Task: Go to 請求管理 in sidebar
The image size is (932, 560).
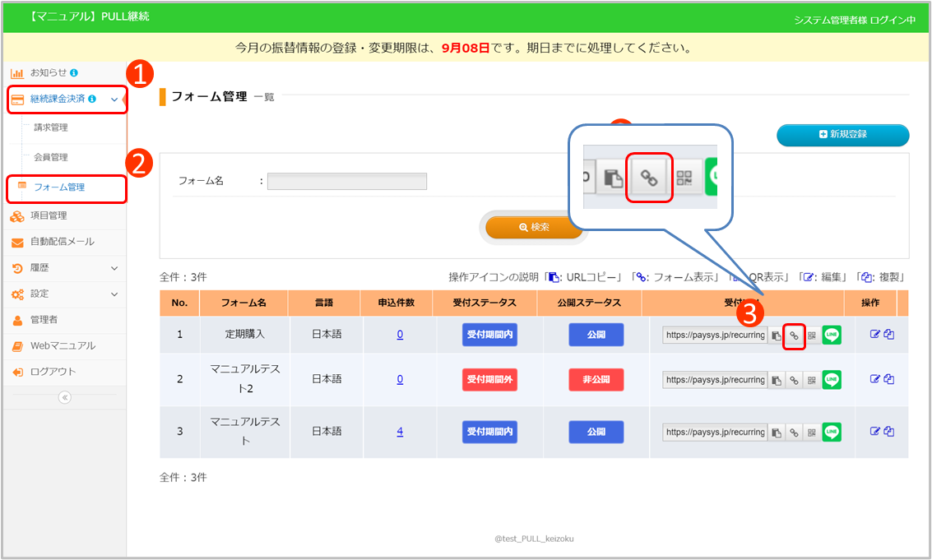Action: click(x=51, y=127)
